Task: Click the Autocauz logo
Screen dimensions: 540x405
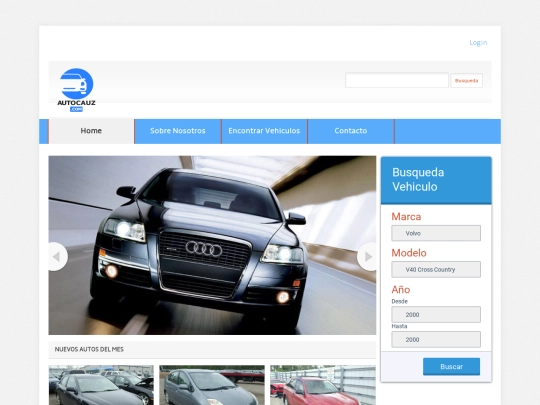Action: [x=76, y=90]
